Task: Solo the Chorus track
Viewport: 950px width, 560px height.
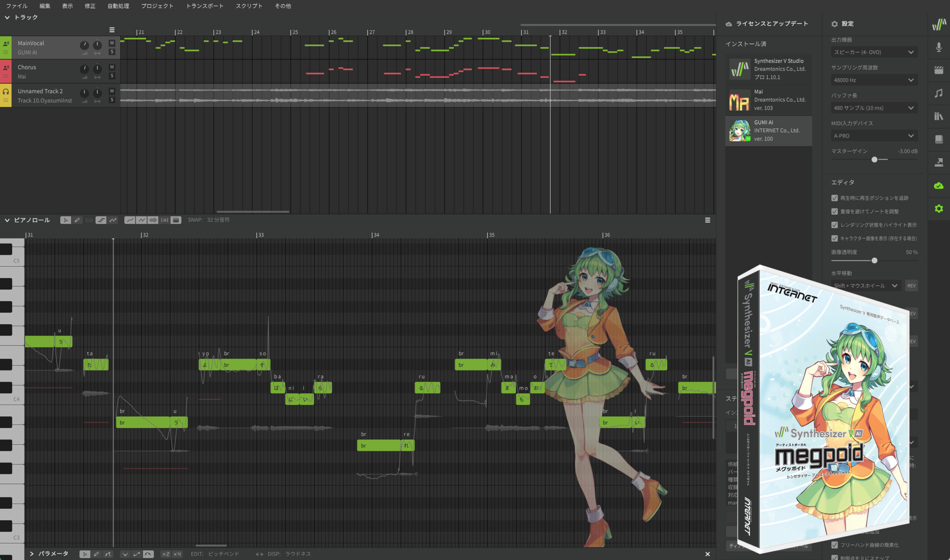Action: 112,76
